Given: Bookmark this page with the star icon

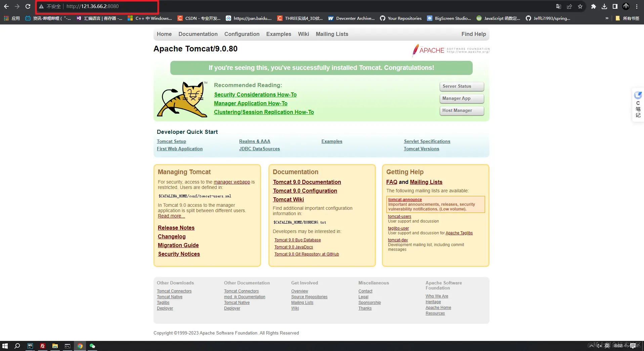Looking at the screenshot, I should [580, 6].
